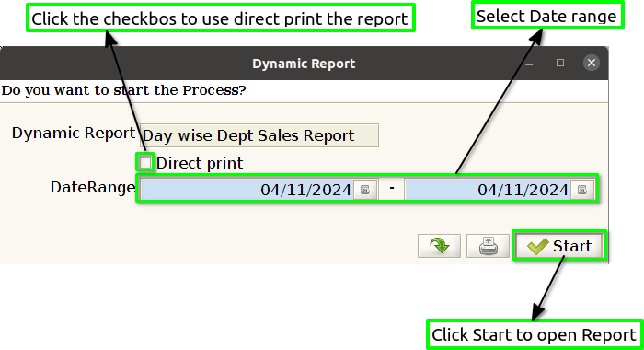The height and width of the screenshot is (350, 644).
Task: Select the Day wise Dept Sales Report field
Action: 259,135
